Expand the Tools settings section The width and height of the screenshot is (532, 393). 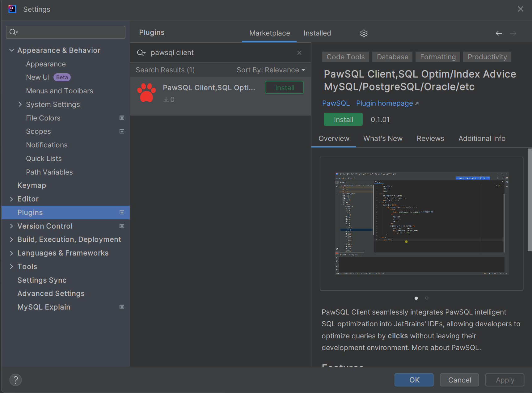coord(11,266)
